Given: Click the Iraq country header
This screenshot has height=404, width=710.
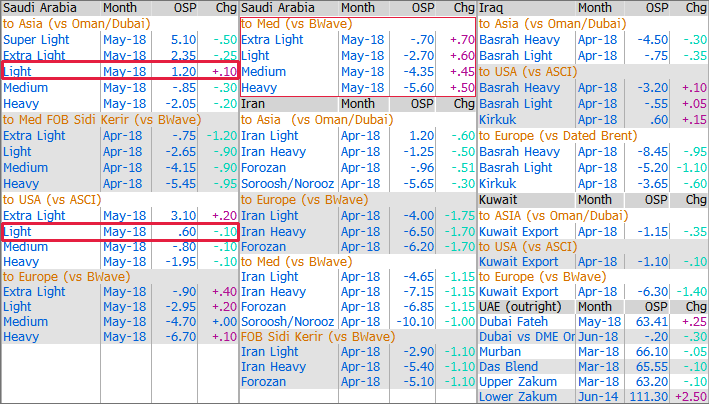Looking at the screenshot, I should (491, 7).
